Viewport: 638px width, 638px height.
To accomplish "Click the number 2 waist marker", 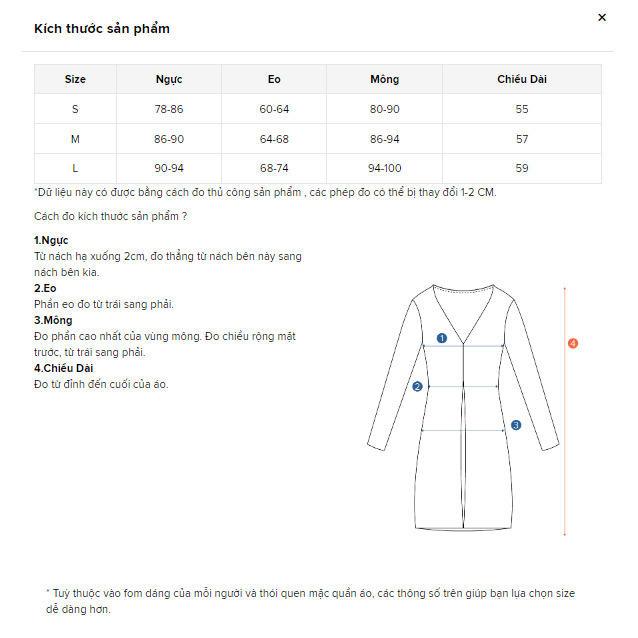I will [418, 386].
